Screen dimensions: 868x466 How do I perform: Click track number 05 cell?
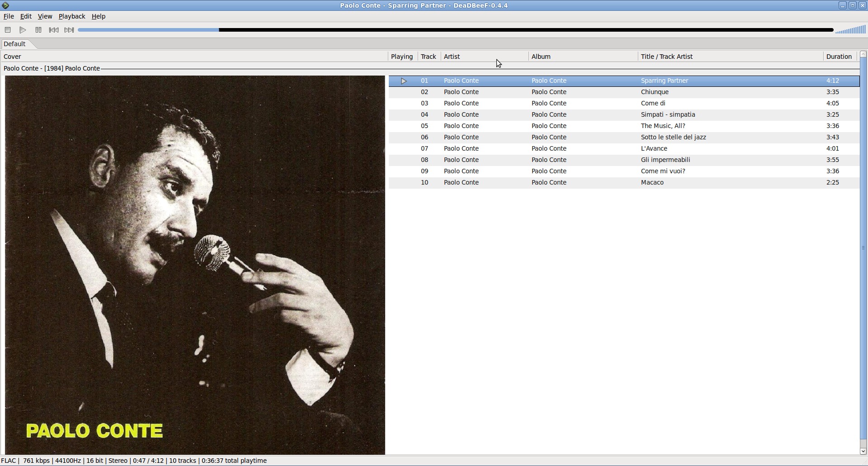(425, 126)
